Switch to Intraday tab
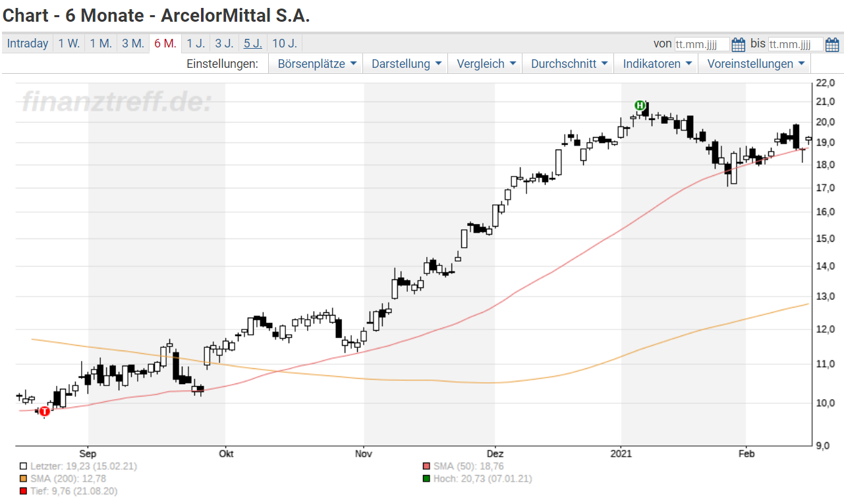 click(x=28, y=43)
